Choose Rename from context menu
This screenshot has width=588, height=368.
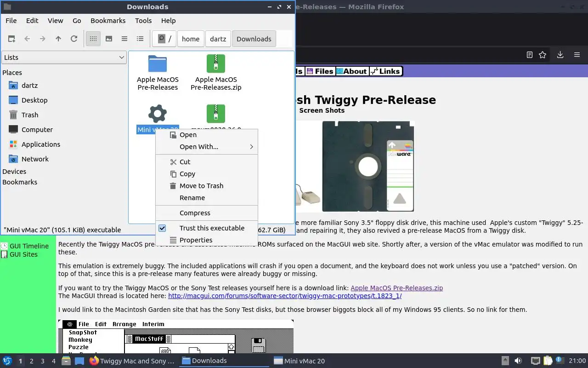tap(207, 198)
